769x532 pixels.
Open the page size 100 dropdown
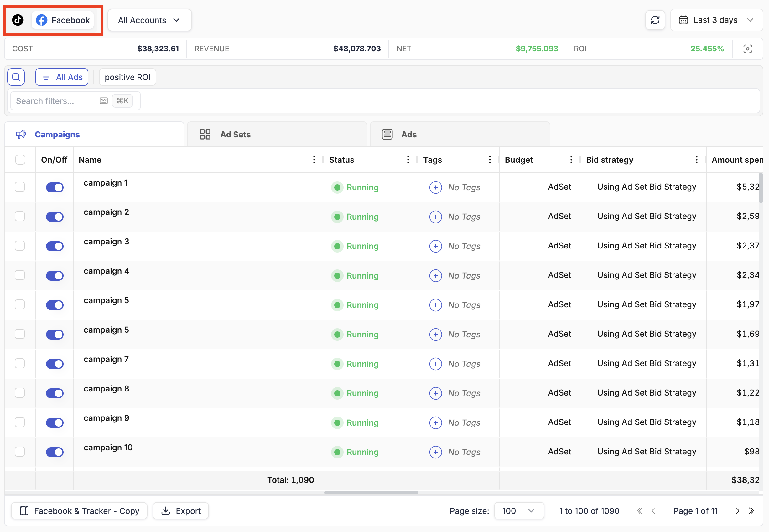(x=518, y=511)
